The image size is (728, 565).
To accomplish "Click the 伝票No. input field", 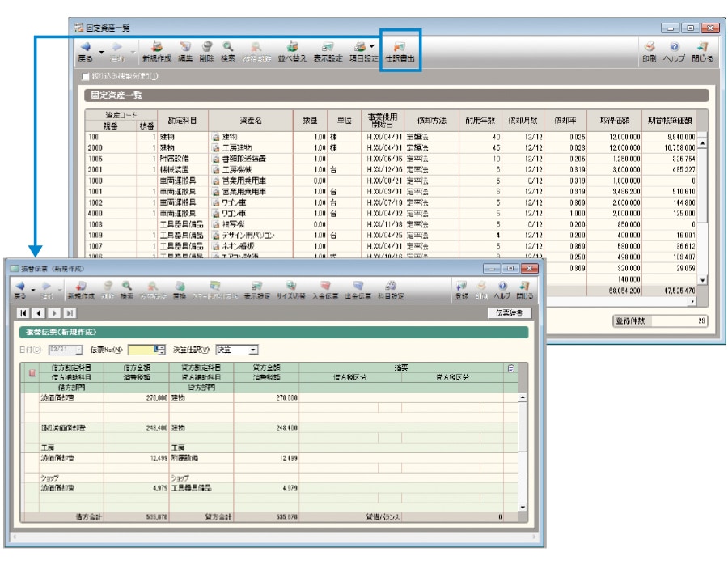I will tap(141, 350).
